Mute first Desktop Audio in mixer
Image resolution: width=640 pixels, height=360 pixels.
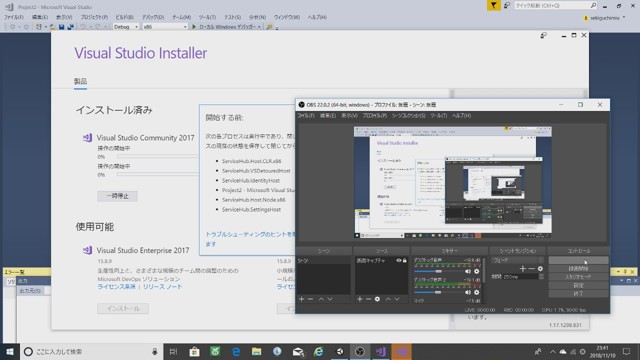point(468,271)
